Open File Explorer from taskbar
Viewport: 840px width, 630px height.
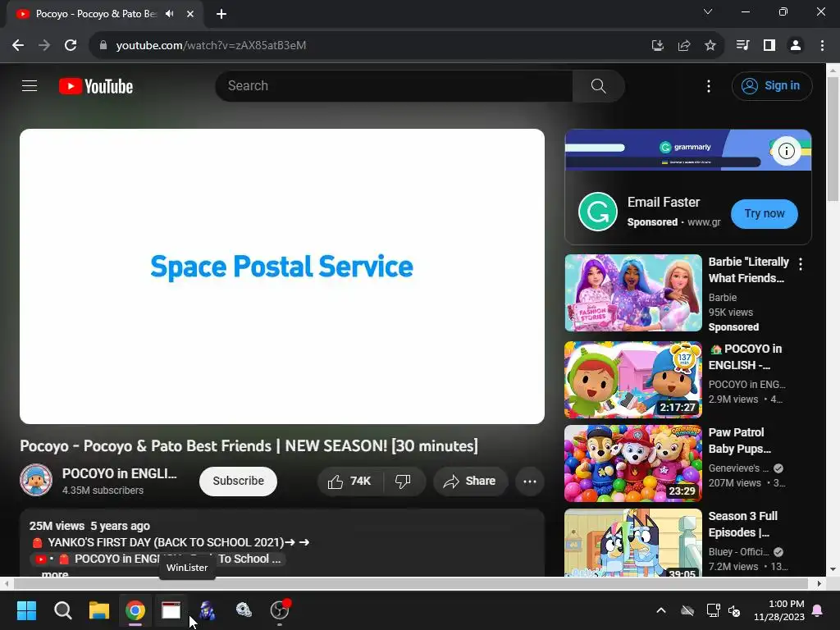[99, 610]
